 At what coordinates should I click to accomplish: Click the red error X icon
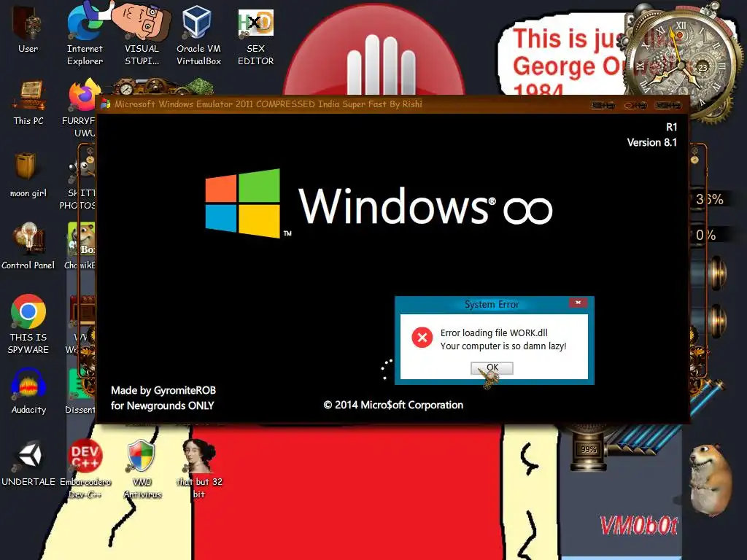pyautogui.click(x=422, y=338)
